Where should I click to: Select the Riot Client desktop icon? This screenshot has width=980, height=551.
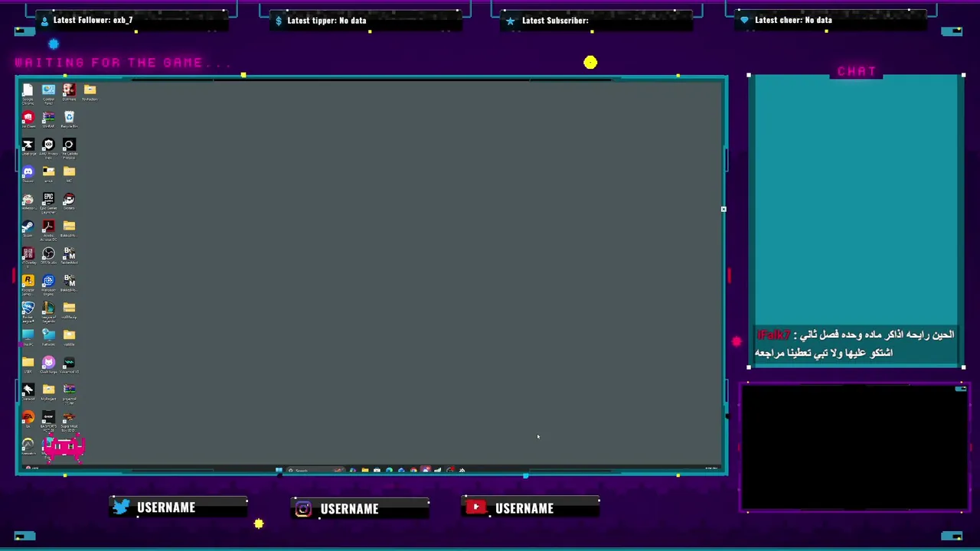point(28,119)
